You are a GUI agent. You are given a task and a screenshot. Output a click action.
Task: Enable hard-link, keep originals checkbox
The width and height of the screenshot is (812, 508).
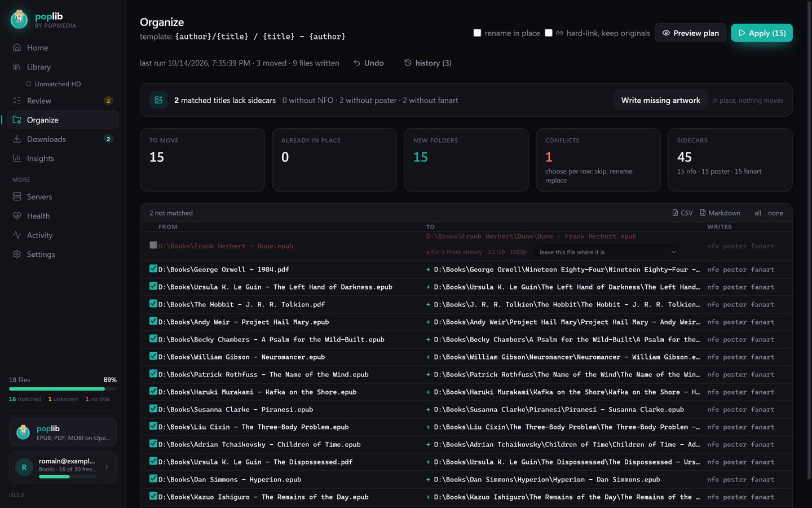[x=548, y=33]
